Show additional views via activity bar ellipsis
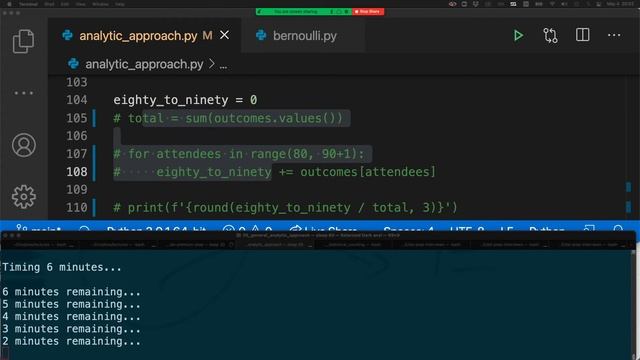 click(24, 93)
